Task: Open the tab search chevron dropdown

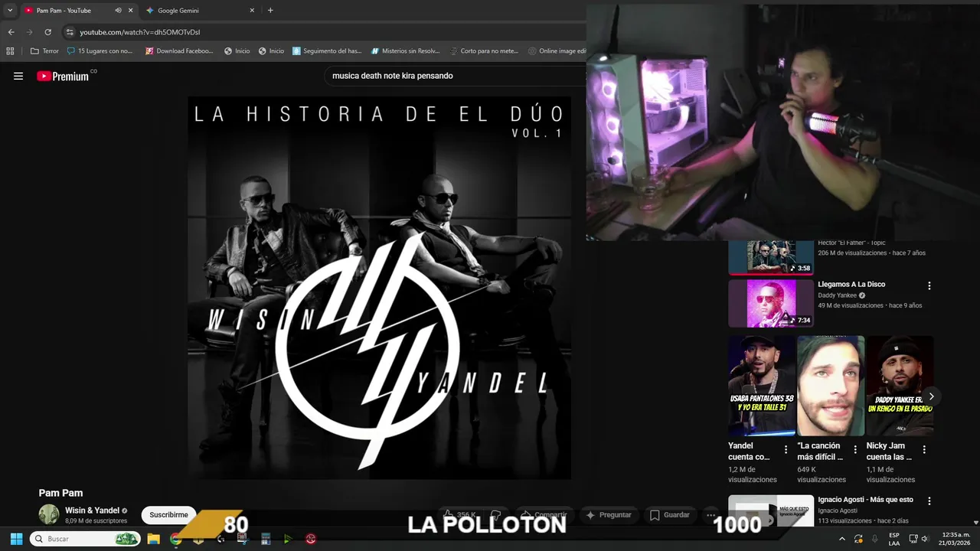Action: pyautogui.click(x=10, y=11)
